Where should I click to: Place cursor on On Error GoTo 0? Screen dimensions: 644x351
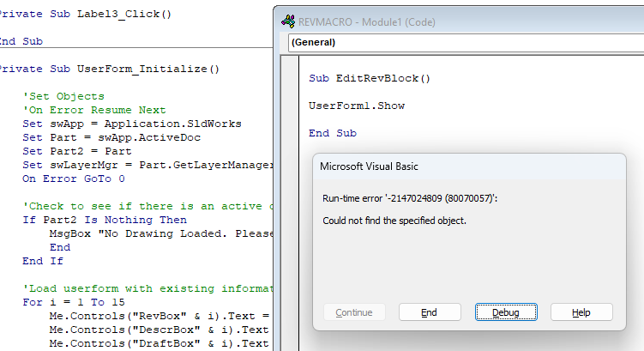tap(74, 179)
